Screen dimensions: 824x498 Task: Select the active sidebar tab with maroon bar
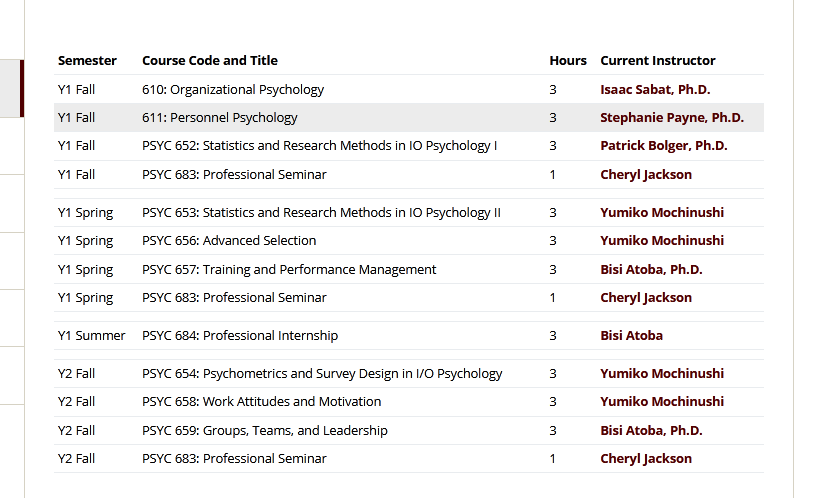12,88
